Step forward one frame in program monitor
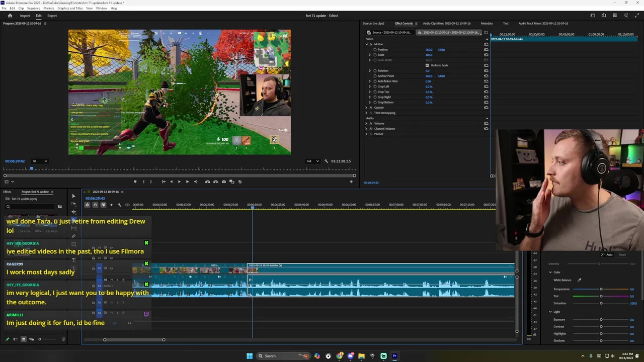This screenshot has height=362, width=644. point(187,182)
